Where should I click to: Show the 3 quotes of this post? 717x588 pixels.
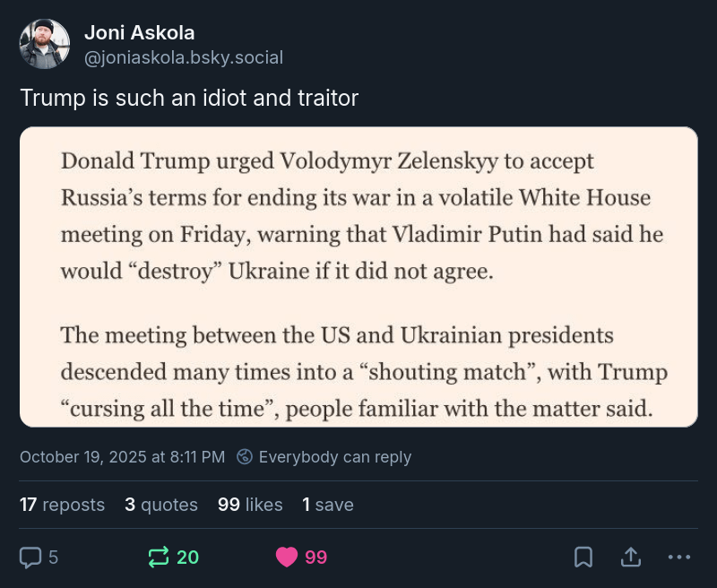coord(161,505)
